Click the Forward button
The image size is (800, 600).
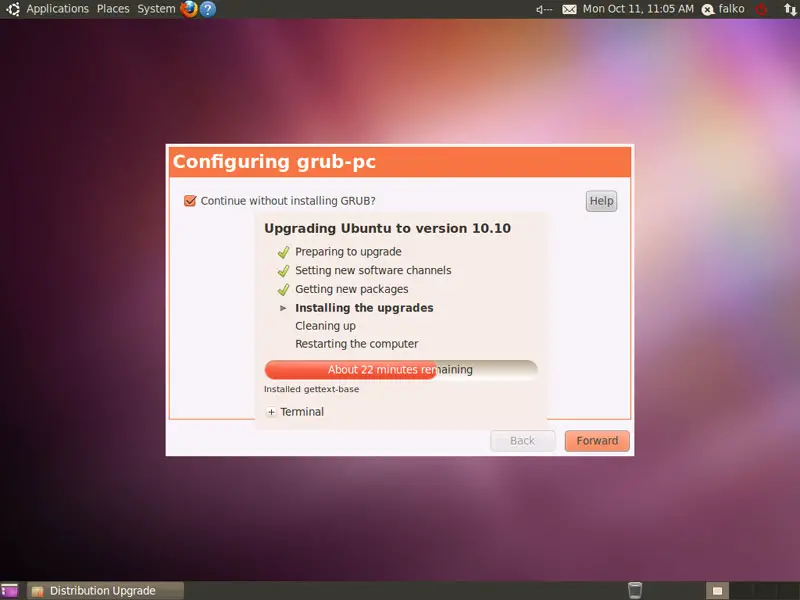[597, 441]
